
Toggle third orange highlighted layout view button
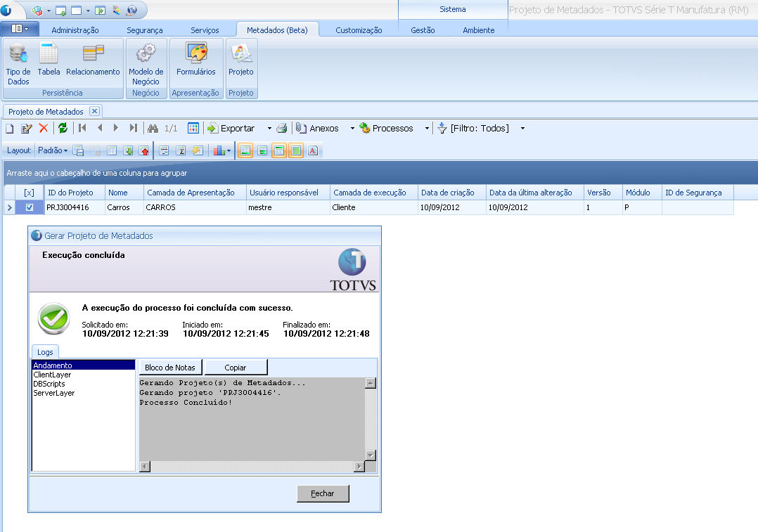click(x=279, y=151)
